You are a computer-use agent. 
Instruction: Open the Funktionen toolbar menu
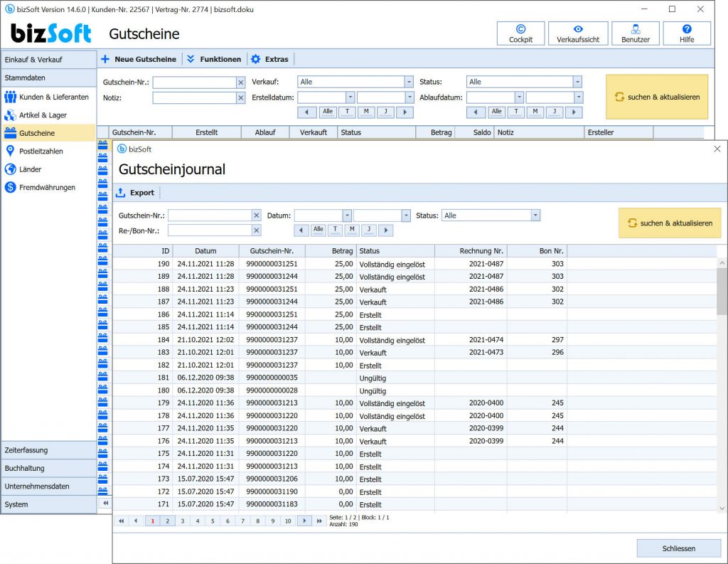tap(214, 59)
